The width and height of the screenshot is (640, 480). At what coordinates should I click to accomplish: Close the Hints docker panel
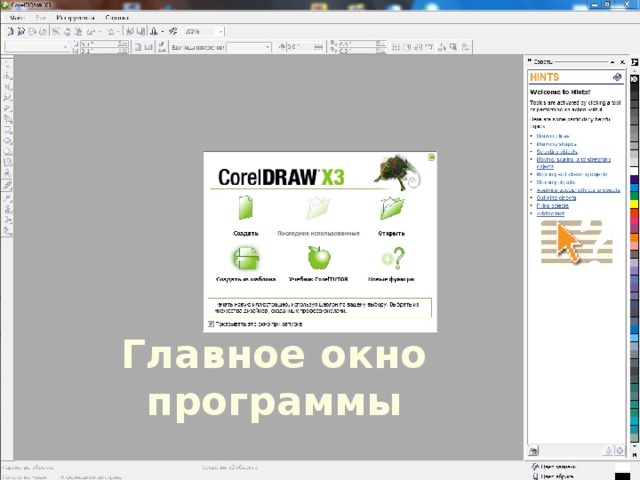622,62
